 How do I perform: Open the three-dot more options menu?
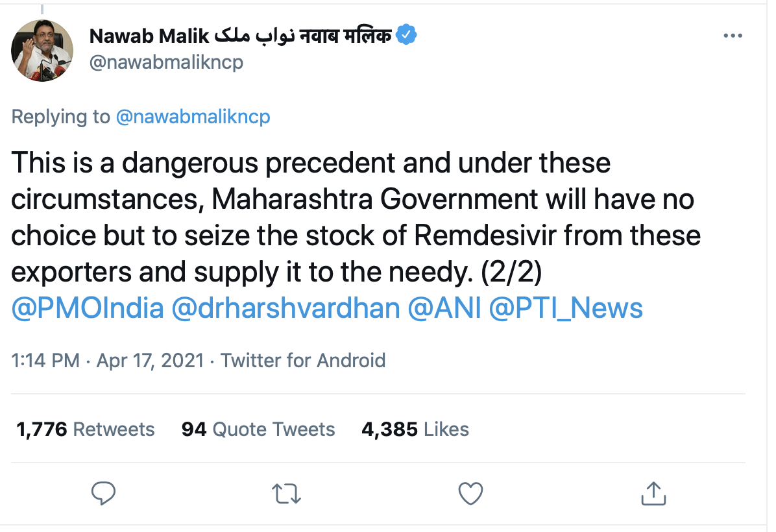pyautogui.click(x=733, y=36)
